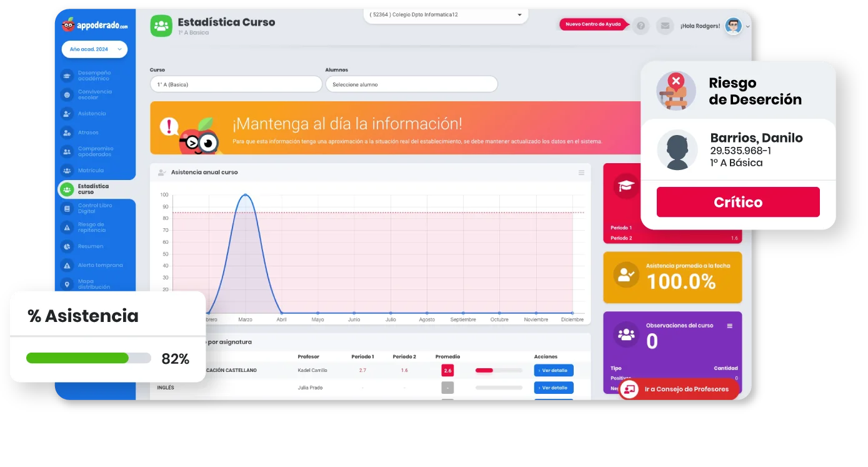The image size is (868, 467).
Task: Open the Colegio Dpto Informatica12 dropdown
Action: [445, 14]
